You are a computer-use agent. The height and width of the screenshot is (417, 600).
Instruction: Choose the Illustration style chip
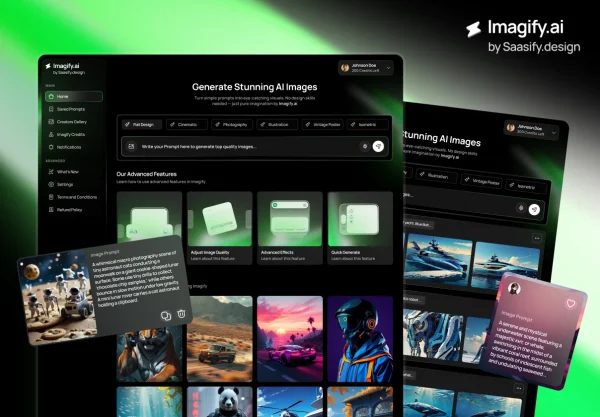(277, 124)
